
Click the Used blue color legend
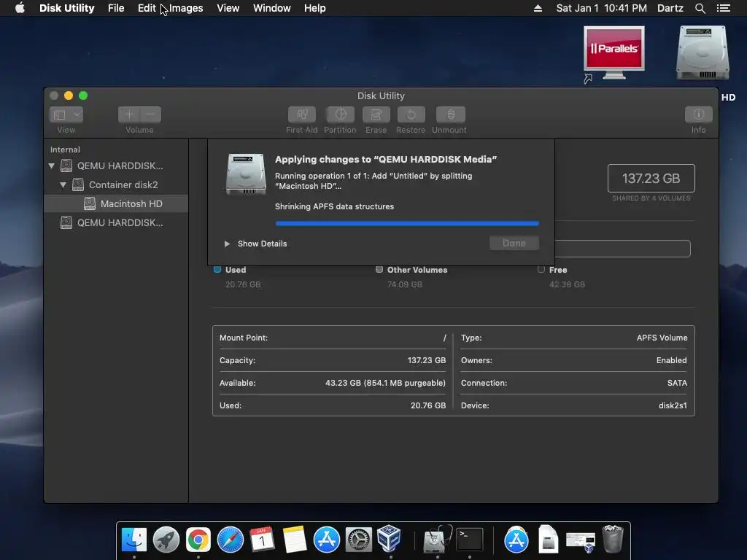point(217,270)
